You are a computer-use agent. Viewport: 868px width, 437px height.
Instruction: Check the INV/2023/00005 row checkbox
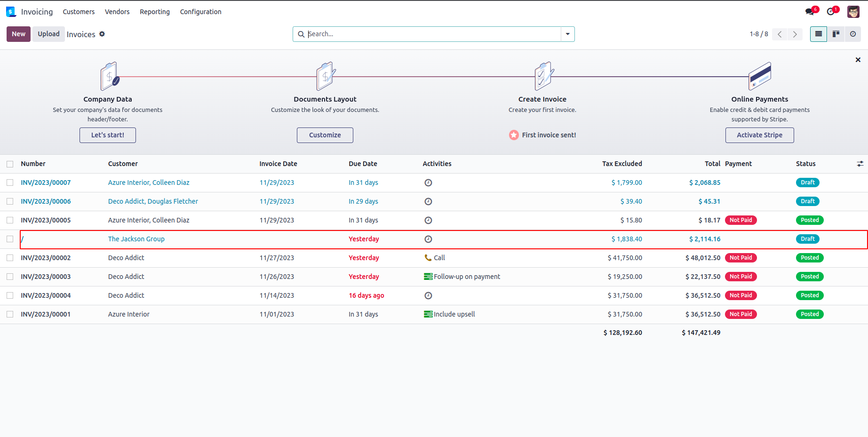(10, 220)
